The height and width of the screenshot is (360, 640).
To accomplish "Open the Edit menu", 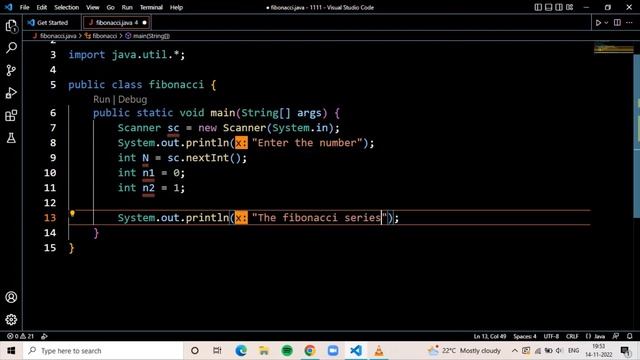I will (x=42, y=7).
